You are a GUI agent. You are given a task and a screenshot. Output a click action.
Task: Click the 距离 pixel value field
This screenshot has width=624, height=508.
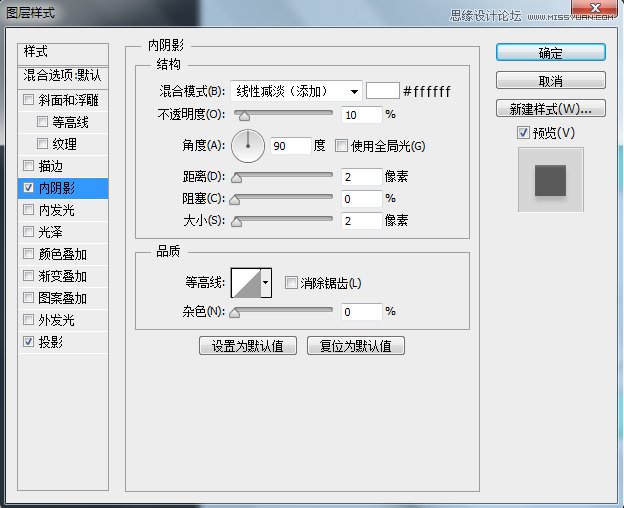362,177
